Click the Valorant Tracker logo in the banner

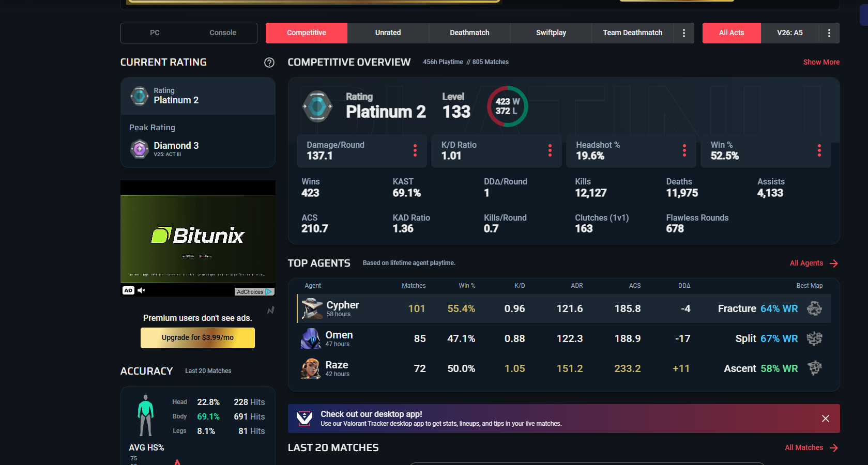tap(304, 419)
